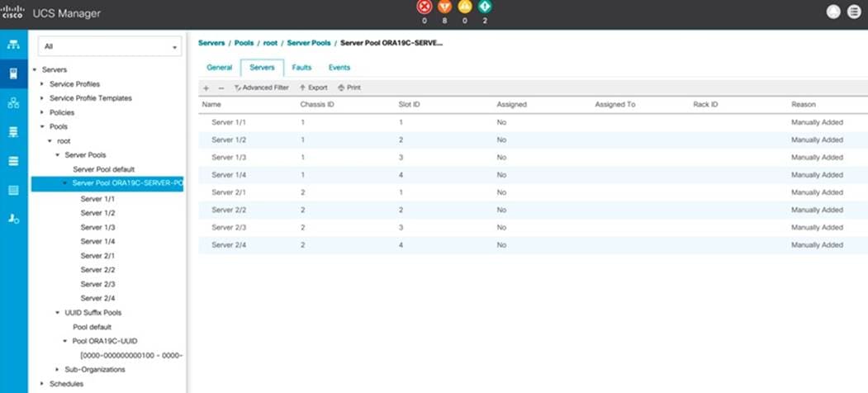This screenshot has width=868, height=393.
Task: Sort by the Name column header
Action: (x=211, y=104)
